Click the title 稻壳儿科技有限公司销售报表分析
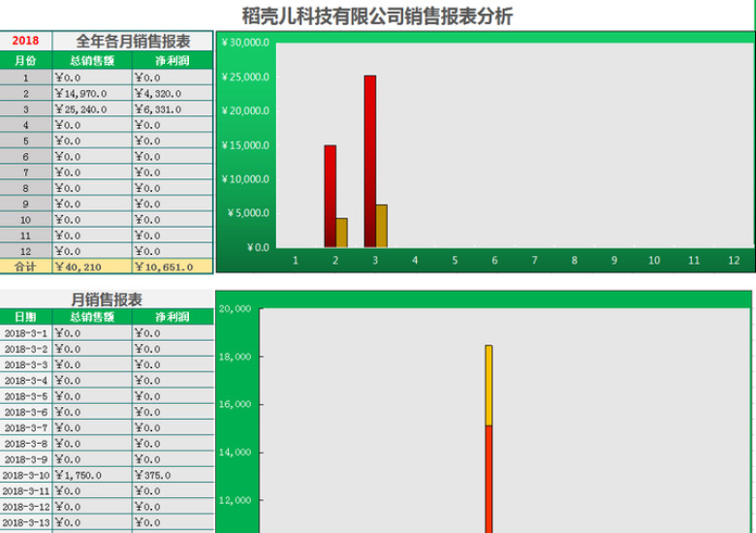 click(377, 16)
